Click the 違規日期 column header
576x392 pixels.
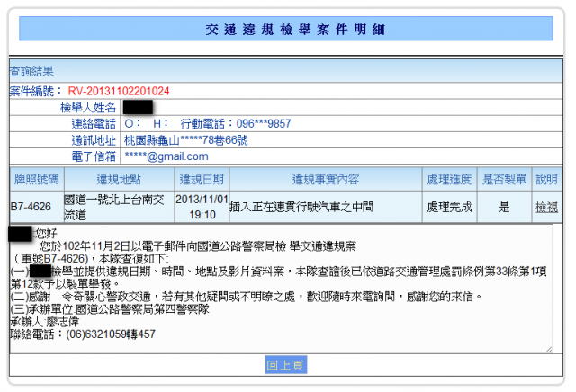point(202,179)
